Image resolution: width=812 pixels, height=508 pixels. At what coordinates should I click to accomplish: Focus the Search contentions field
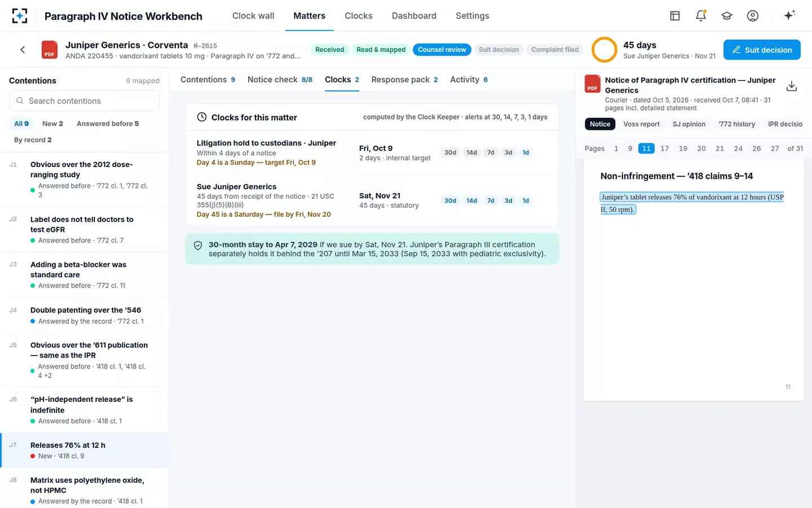(x=85, y=101)
